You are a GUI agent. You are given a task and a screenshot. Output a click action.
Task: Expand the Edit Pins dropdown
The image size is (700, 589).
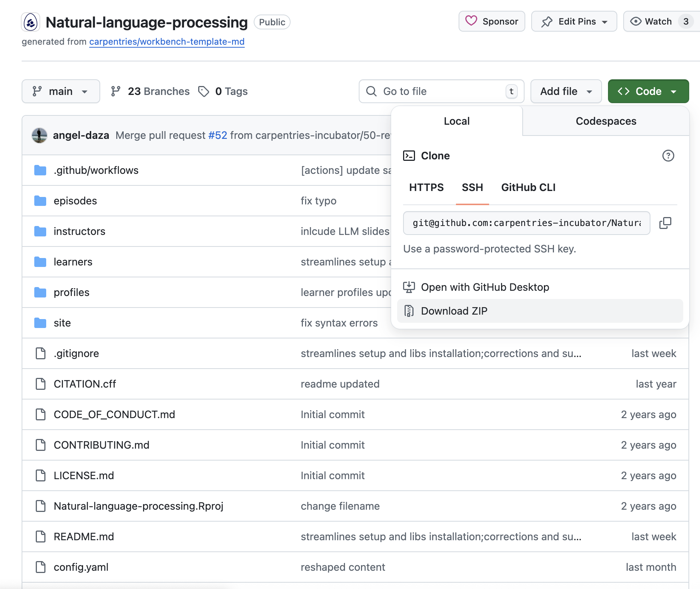tap(574, 22)
